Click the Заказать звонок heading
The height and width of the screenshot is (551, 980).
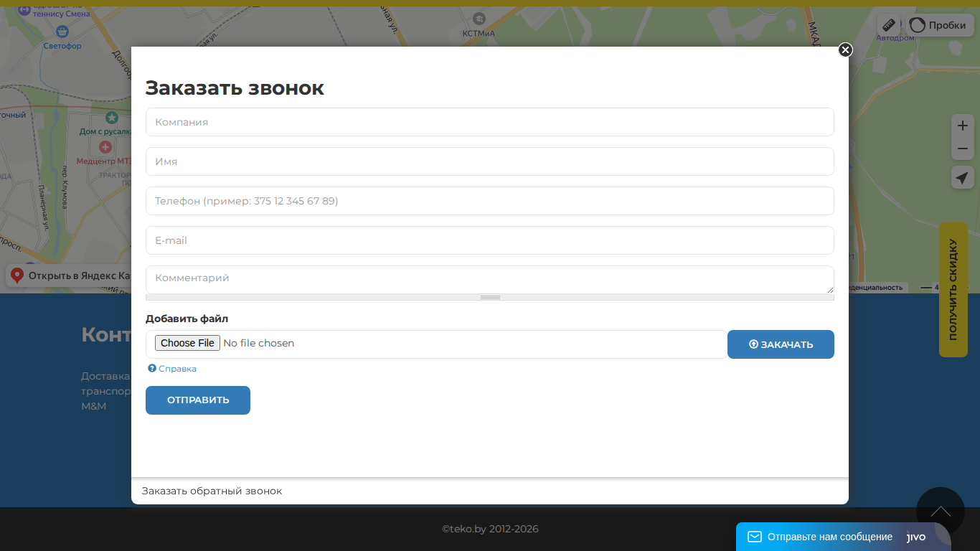point(235,88)
